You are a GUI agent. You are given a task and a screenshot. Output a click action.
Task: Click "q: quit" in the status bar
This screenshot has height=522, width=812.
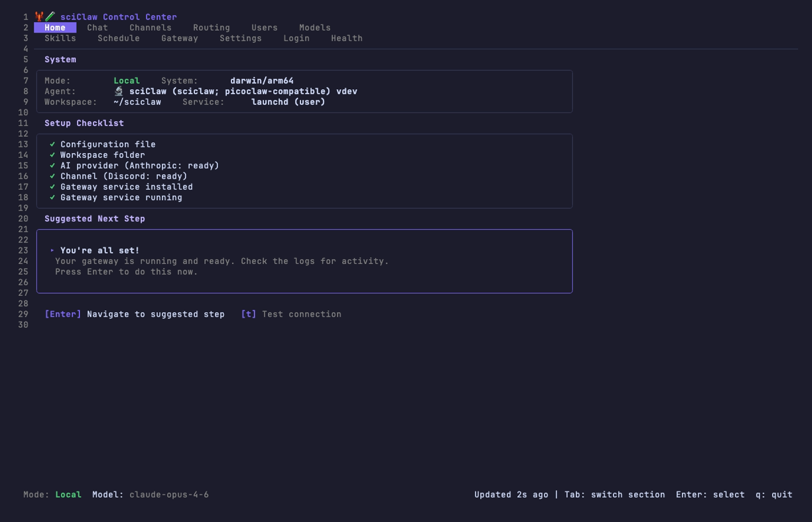tap(774, 495)
